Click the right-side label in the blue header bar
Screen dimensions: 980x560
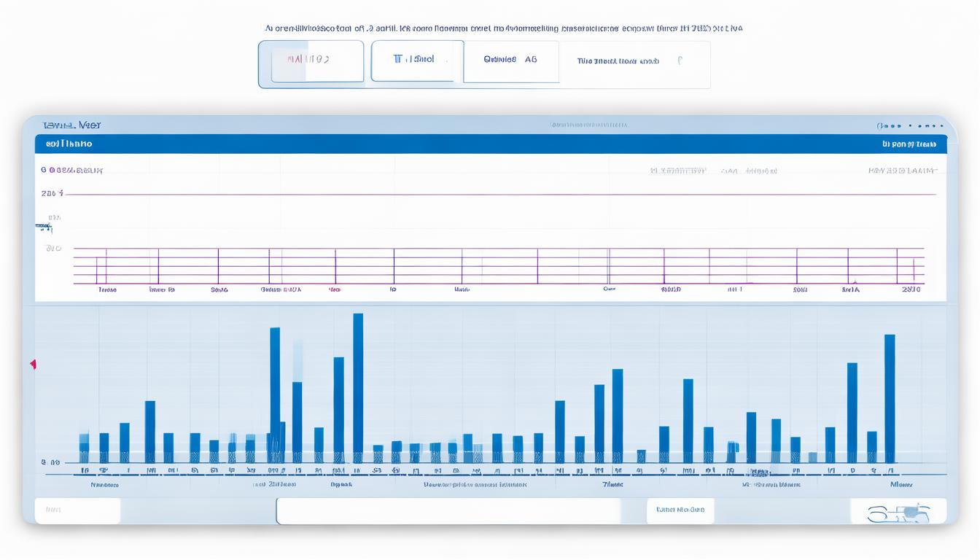click(x=909, y=144)
